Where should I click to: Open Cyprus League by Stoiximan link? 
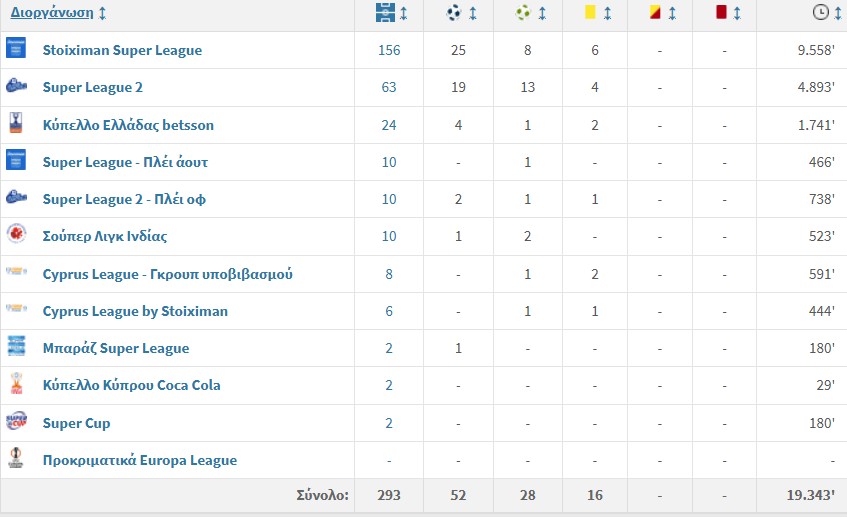pos(135,311)
